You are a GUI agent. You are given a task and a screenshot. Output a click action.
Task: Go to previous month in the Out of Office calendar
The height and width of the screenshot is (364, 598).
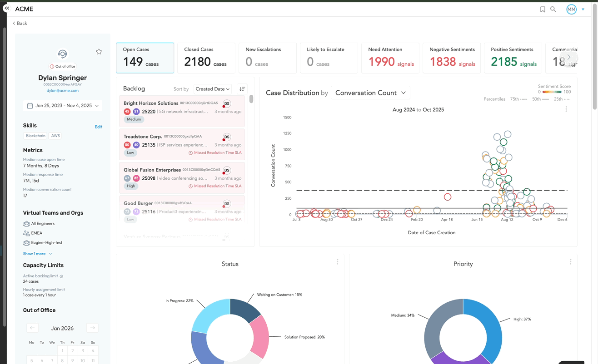point(32,328)
